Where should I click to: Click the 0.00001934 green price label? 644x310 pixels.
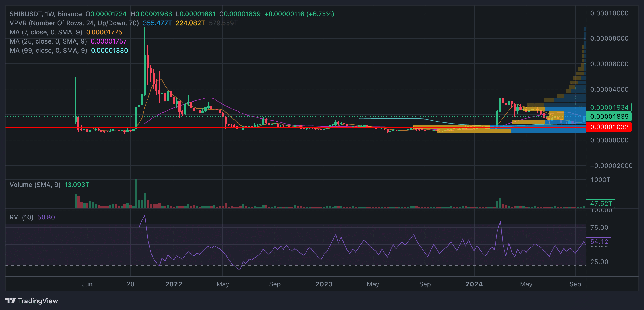(x=609, y=107)
